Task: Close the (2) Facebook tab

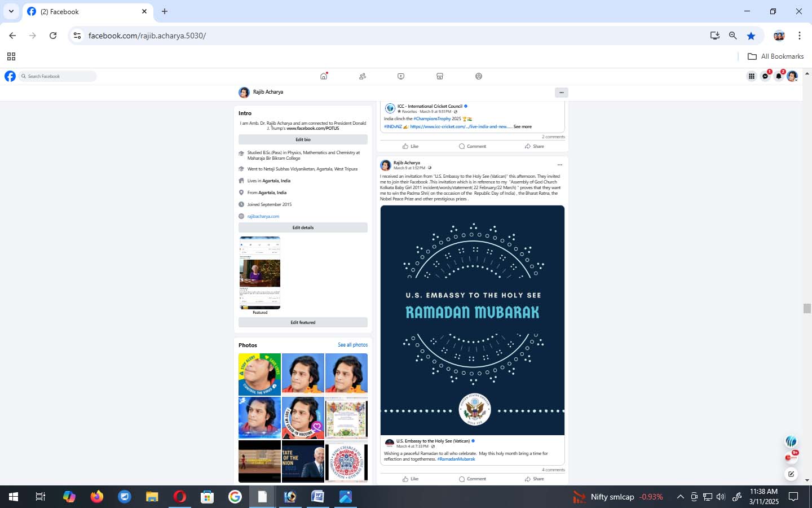Action: (x=144, y=11)
